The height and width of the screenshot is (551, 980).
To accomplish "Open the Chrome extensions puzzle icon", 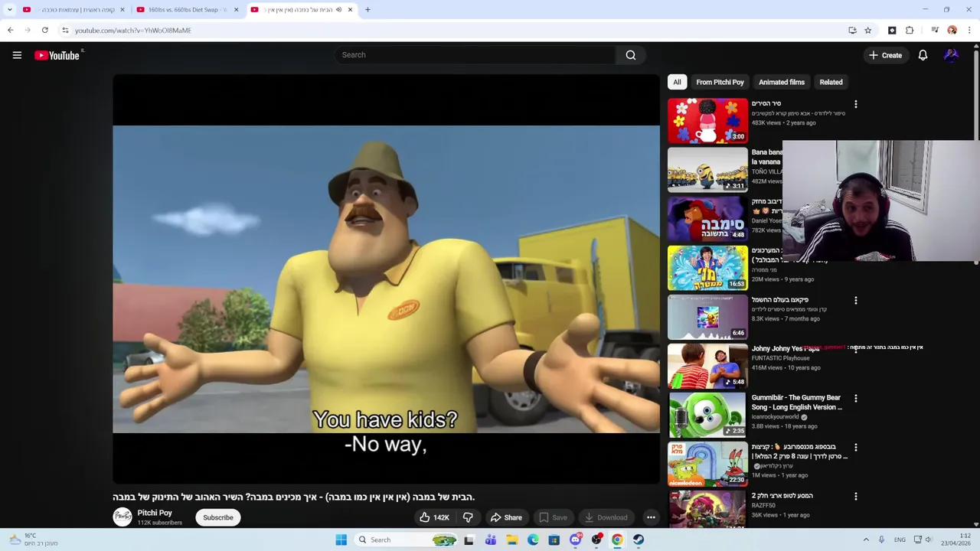I will [910, 31].
